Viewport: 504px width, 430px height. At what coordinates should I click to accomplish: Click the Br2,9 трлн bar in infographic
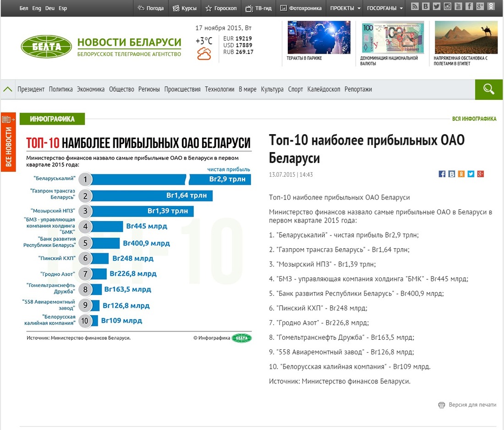(x=171, y=179)
